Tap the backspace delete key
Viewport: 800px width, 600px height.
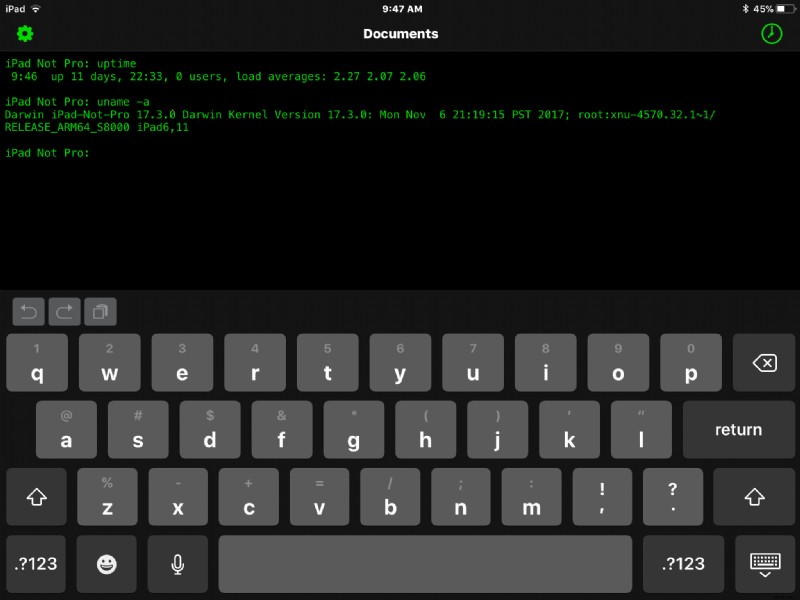click(x=764, y=363)
